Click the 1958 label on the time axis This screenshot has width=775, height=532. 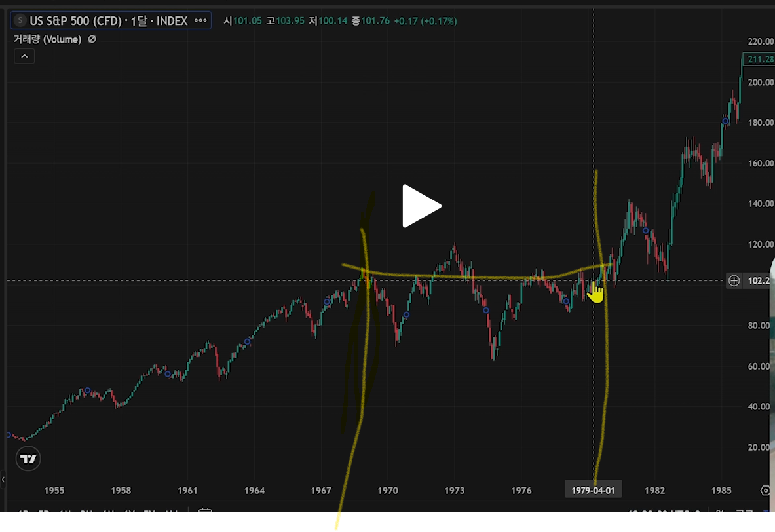[121, 491]
